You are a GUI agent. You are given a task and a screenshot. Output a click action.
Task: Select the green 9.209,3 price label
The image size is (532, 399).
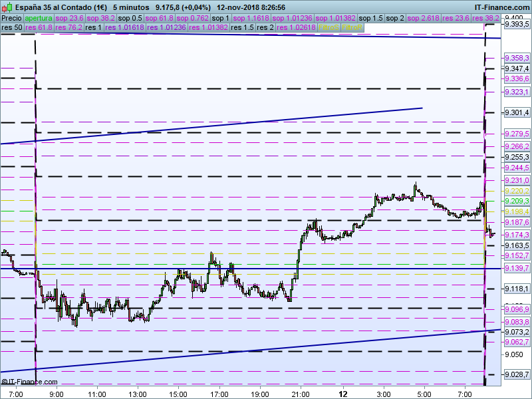[x=517, y=201]
